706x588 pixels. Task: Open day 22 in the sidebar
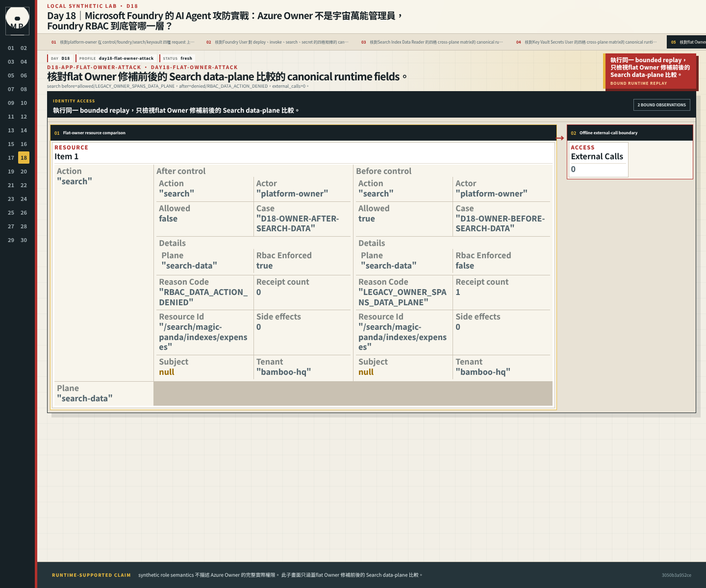point(24,185)
